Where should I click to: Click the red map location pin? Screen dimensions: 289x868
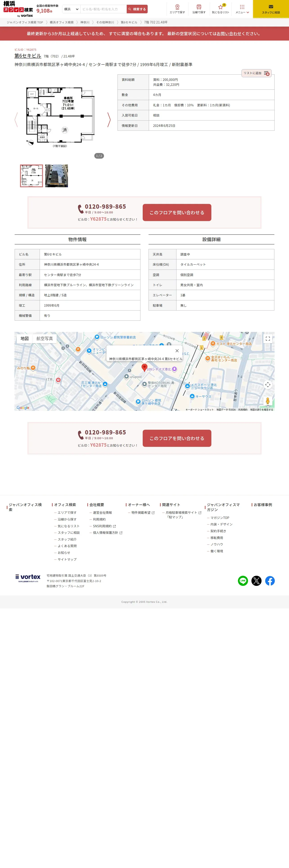pos(144,368)
